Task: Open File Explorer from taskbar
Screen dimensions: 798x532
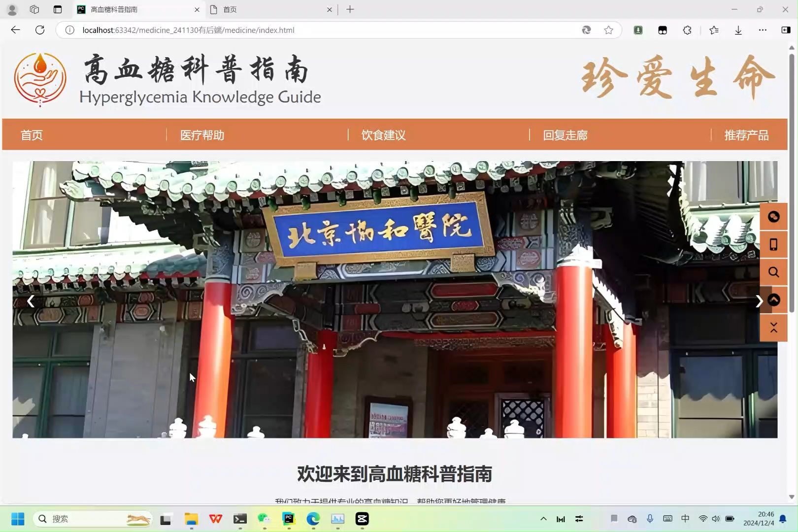Action: point(191,519)
